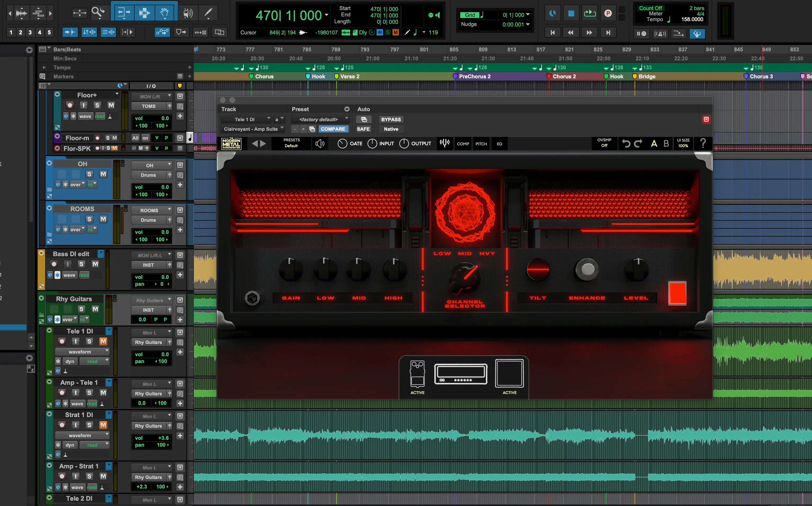Screen dimensions: 812x506
Task: Expand the Tempo ruler disclosure triangle
Action: (44, 67)
